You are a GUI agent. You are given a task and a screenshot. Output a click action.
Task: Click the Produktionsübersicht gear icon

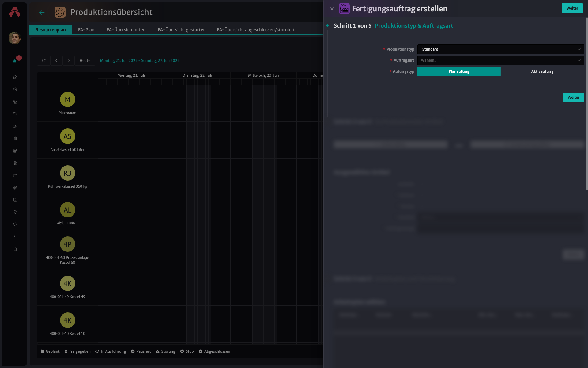[60, 12]
